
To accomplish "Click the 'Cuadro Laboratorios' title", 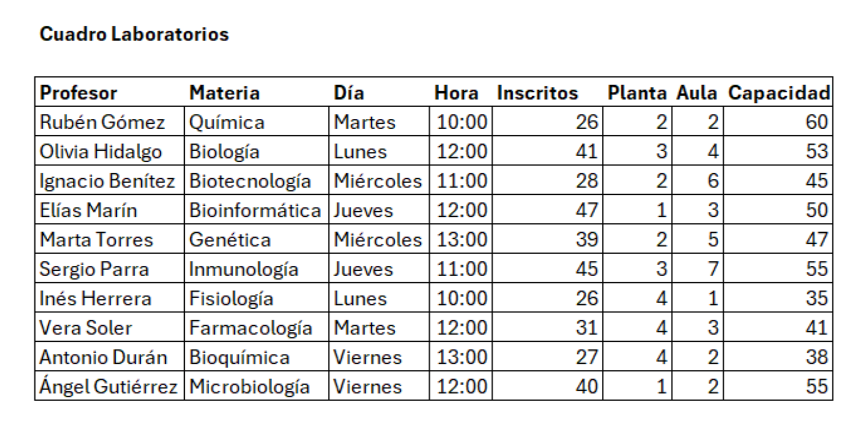I will 134,34.
